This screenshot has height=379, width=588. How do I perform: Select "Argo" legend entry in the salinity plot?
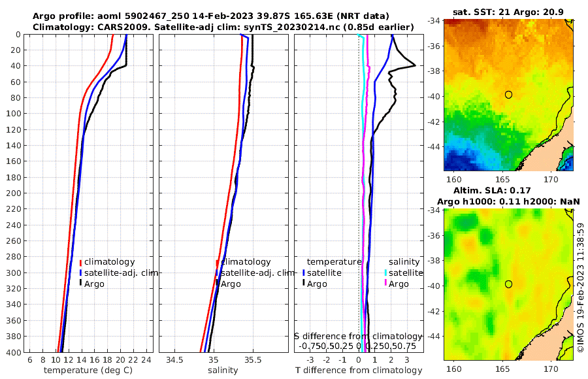[231, 284]
